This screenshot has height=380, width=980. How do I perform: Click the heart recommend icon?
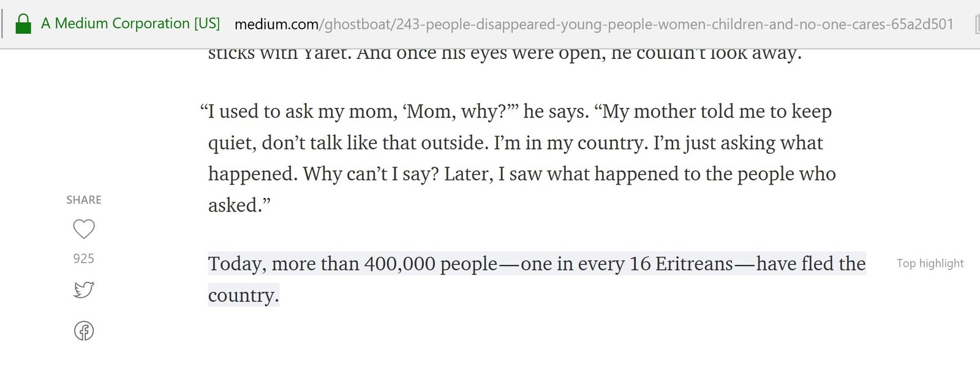[84, 229]
